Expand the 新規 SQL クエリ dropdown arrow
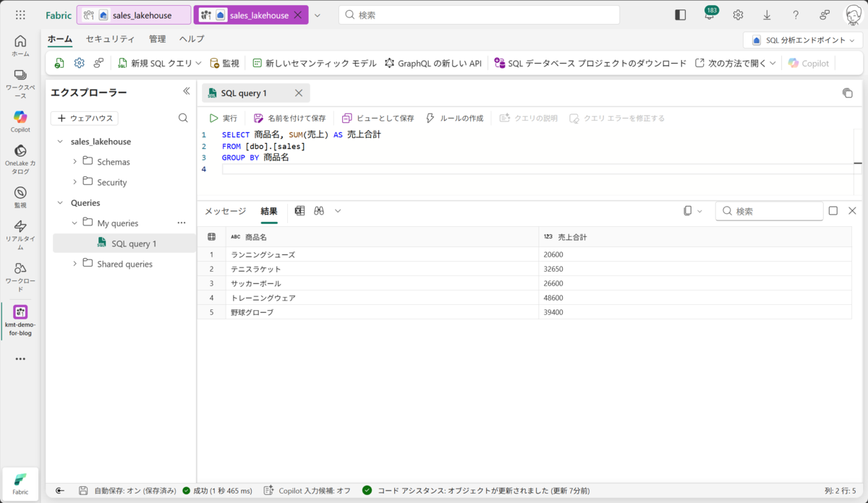The width and height of the screenshot is (868, 503). click(199, 64)
